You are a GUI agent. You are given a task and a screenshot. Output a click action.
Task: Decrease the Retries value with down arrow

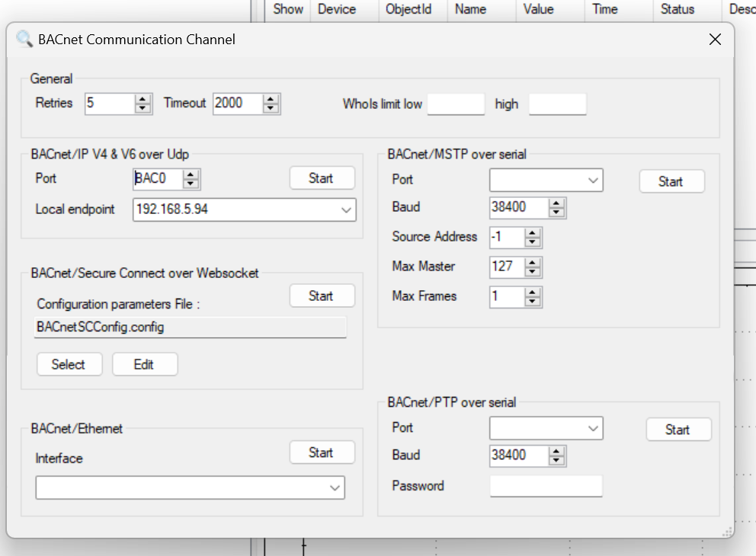(x=143, y=108)
